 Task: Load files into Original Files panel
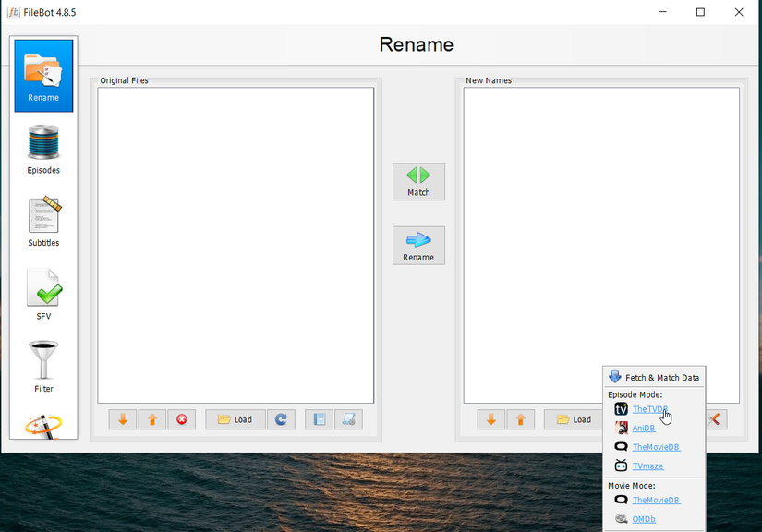[235, 419]
